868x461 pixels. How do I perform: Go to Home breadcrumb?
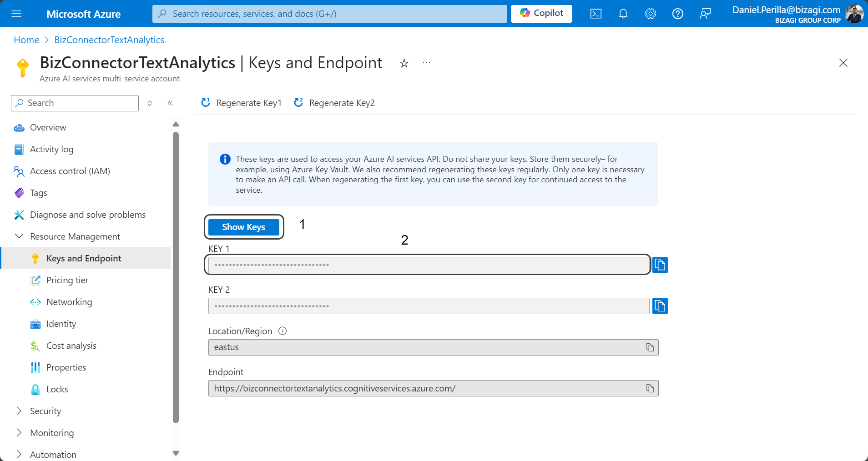tap(26, 40)
